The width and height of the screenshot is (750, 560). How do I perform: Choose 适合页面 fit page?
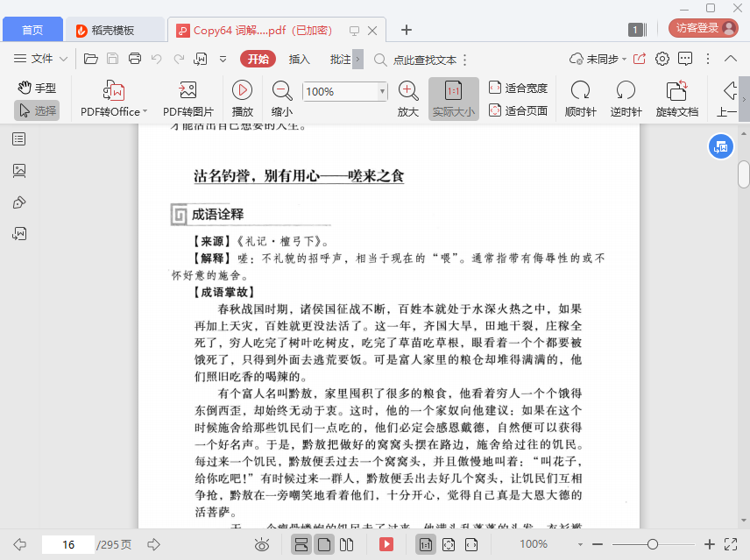coord(518,111)
